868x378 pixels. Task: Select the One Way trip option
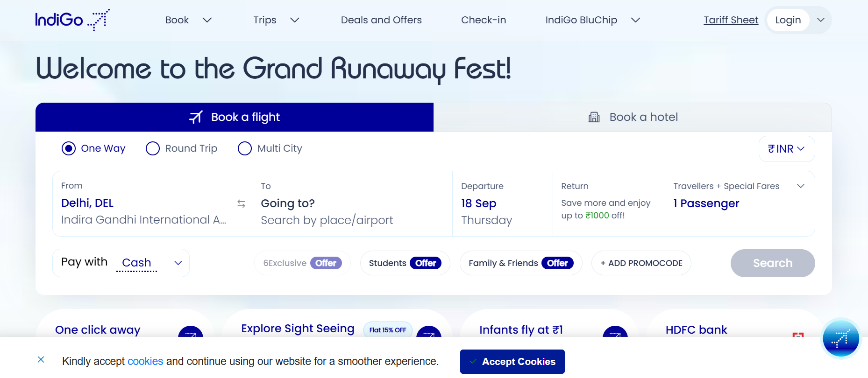pos(69,148)
